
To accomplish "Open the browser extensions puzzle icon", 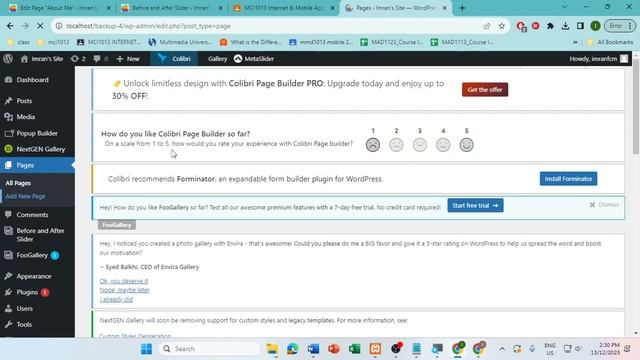I will [x=550, y=26].
